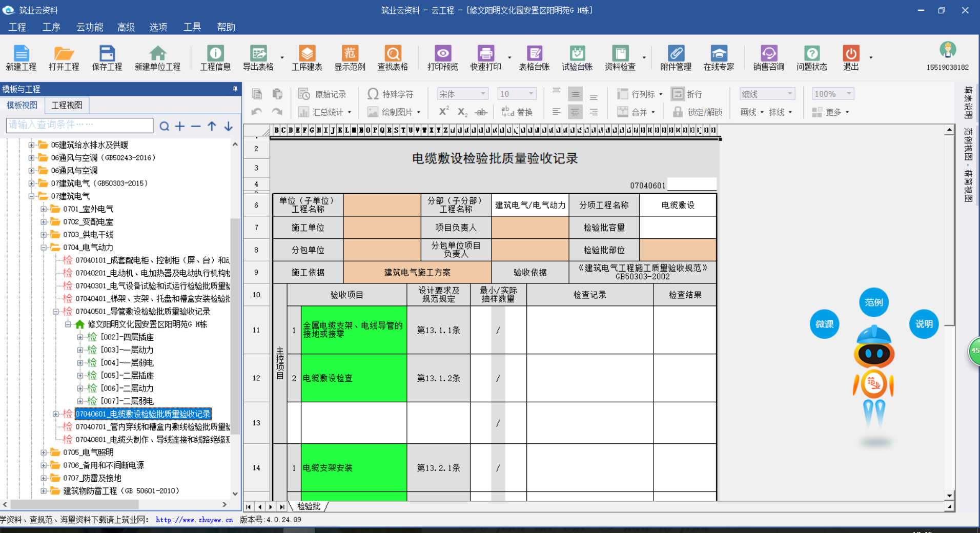Switch to the 工程视图 tab

pos(67,105)
